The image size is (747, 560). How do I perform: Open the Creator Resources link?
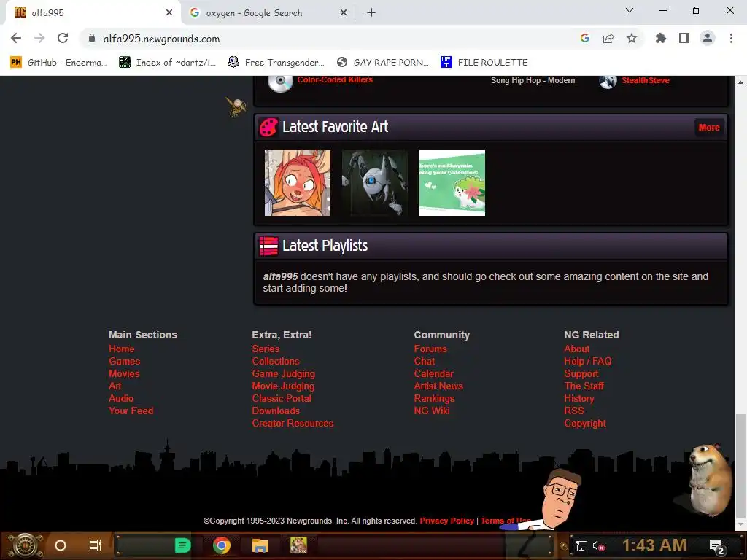coord(293,423)
